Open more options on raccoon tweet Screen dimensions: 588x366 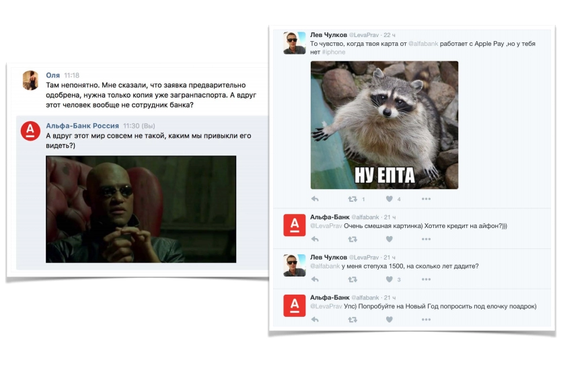coord(426,199)
